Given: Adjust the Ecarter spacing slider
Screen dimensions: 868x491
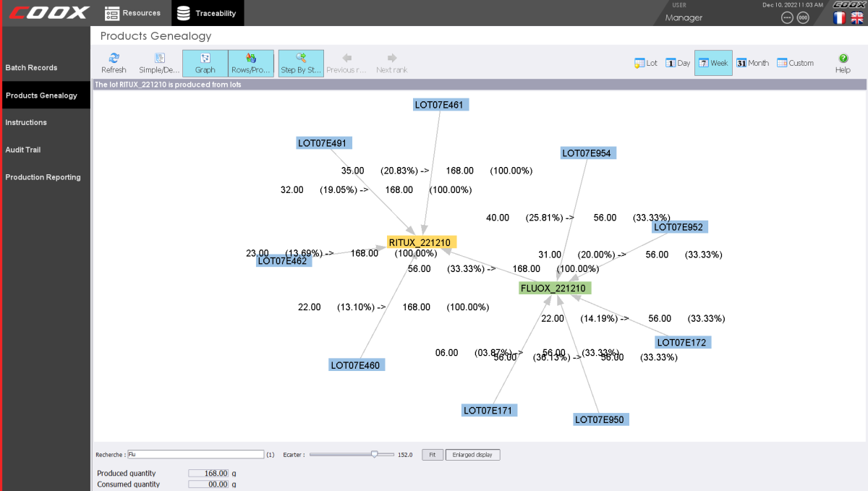Looking at the screenshot, I should (x=374, y=454).
